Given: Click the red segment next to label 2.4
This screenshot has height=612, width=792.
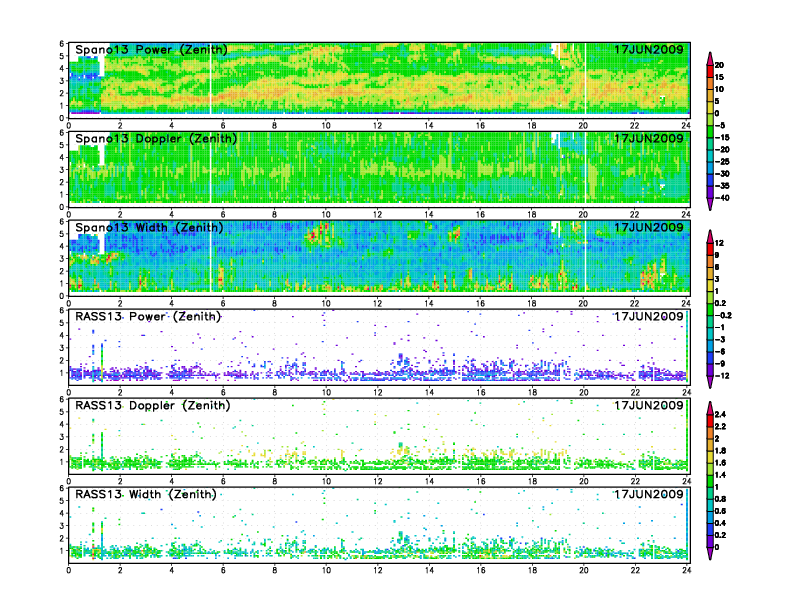Looking at the screenshot, I should tap(710, 420).
